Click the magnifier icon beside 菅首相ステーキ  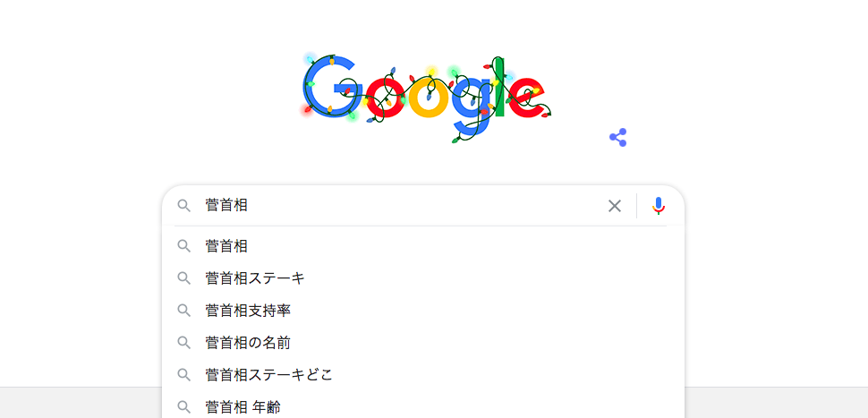[183, 278]
